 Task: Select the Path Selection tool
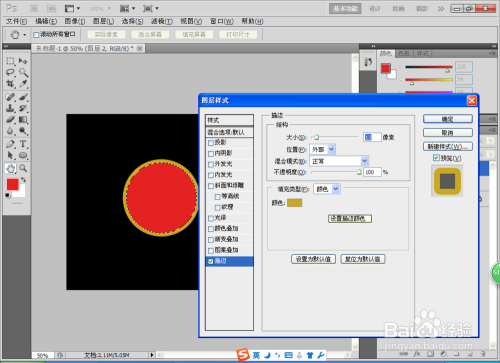pos(10,155)
